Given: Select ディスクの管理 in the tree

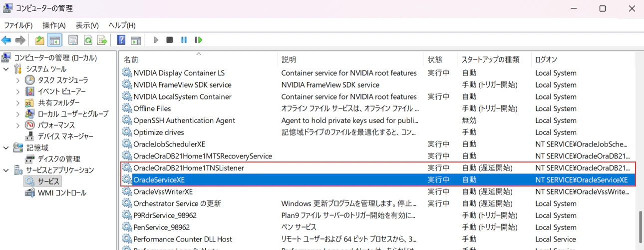Looking at the screenshot, I should 59,159.
